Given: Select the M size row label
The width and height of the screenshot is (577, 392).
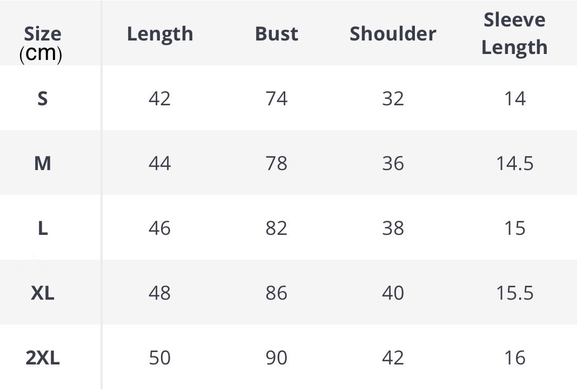Looking at the screenshot, I should coord(42,164).
